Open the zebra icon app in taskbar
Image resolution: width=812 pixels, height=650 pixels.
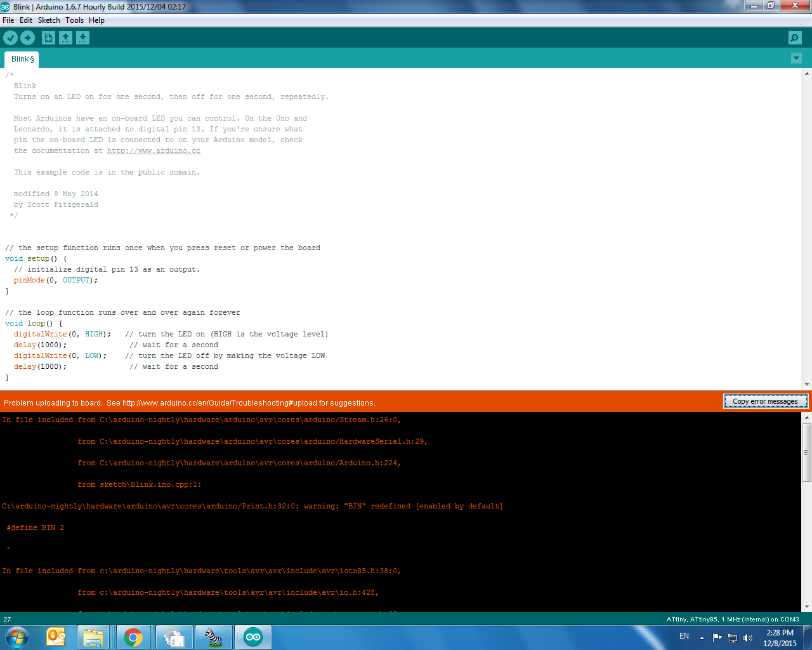click(214, 637)
